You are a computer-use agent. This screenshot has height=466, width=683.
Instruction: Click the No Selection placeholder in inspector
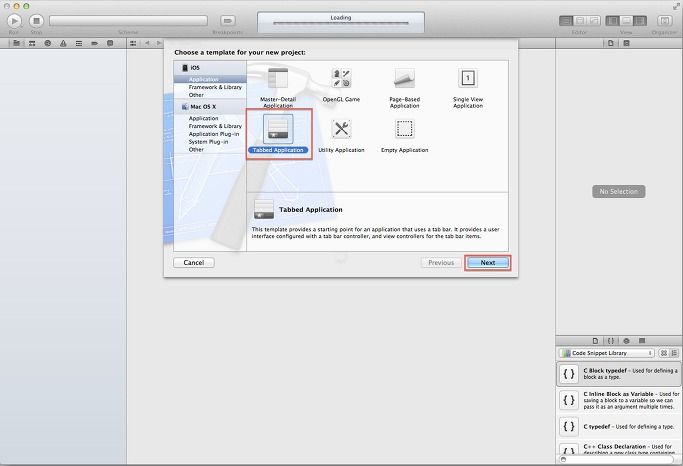click(x=619, y=191)
